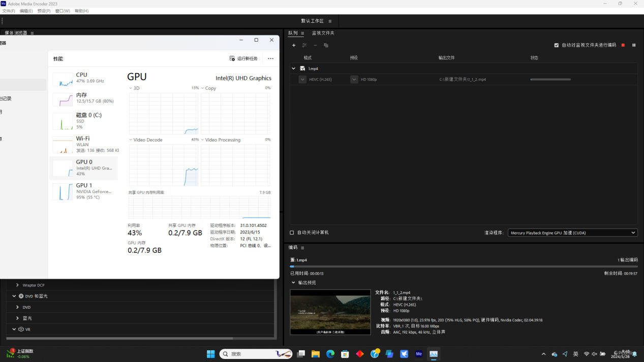Switch to the Watch Folders tab
644x362 pixels.
[323, 33]
